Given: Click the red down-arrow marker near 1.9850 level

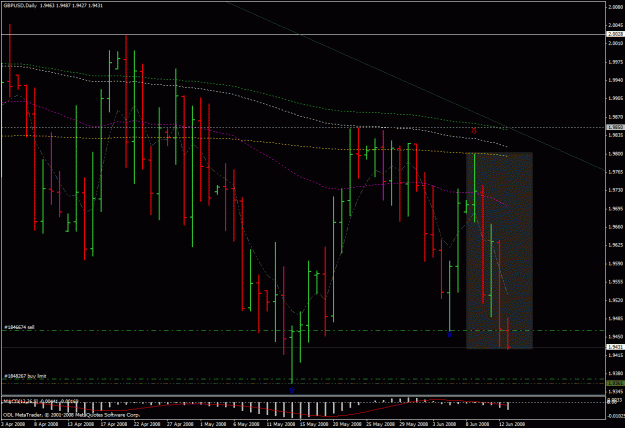Looking at the screenshot, I should [474, 131].
